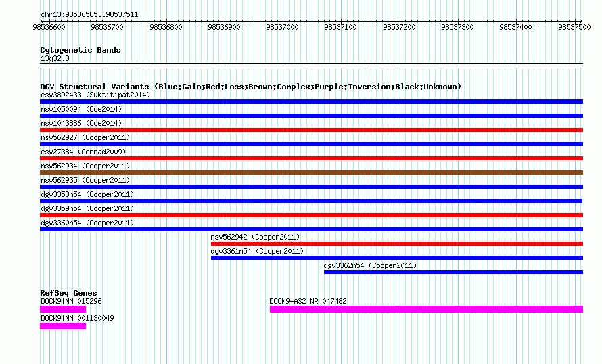Select the nsv1050094 (Coe2014) label
The image size is (602, 364).
pos(81,109)
